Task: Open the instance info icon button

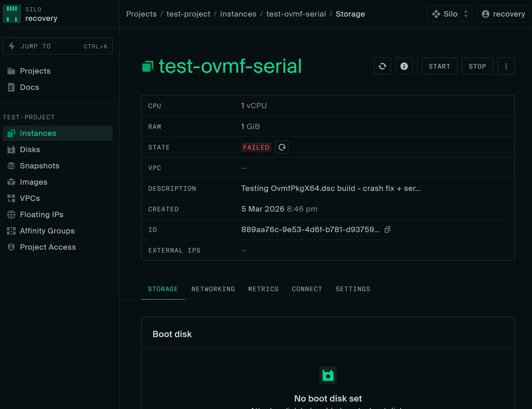Action: click(x=404, y=66)
